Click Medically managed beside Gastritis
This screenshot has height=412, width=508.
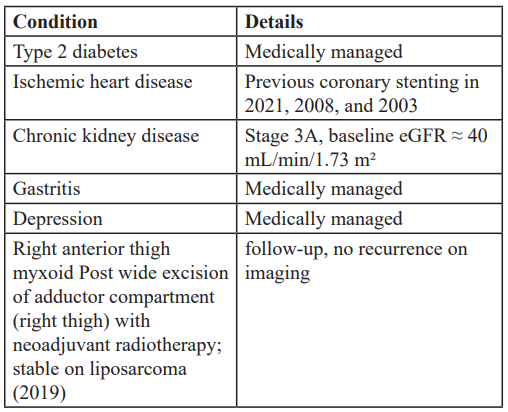324,189
